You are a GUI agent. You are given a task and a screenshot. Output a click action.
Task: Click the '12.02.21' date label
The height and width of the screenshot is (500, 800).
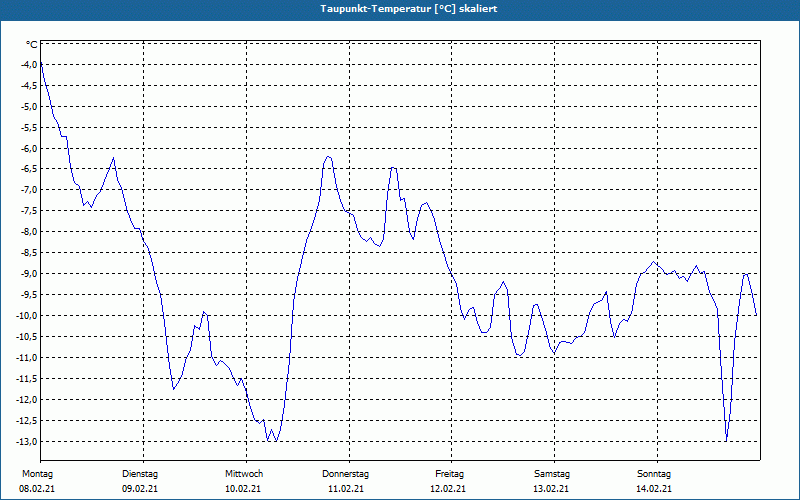448,489
